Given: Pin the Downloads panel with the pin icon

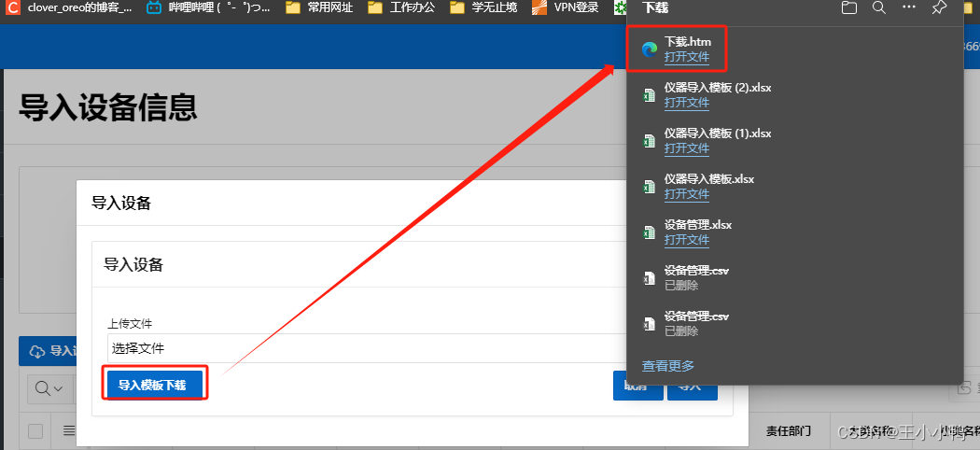Looking at the screenshot, I should coord(939,7).
